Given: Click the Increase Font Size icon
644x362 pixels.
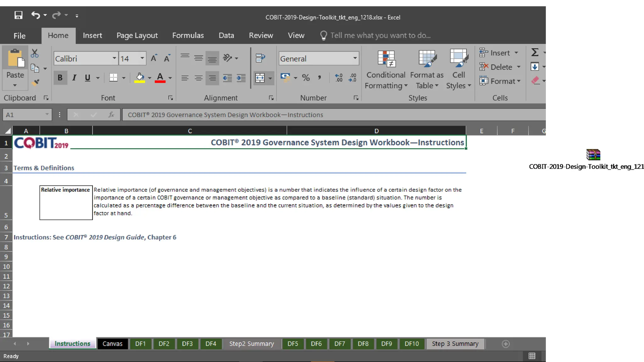Looking at the screenshot, I should [x=154, y=58].
